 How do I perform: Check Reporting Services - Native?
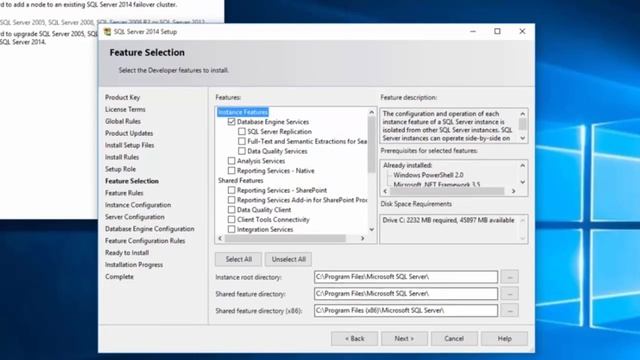(231, 171)
